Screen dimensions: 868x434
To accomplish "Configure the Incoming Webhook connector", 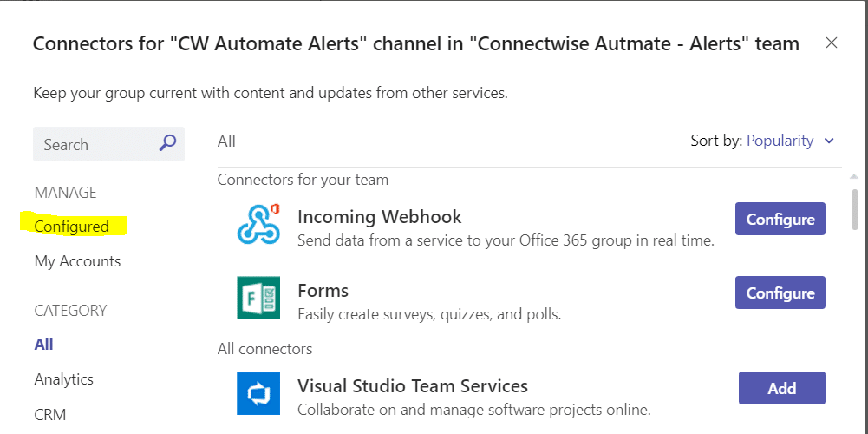I will [780, 219].
